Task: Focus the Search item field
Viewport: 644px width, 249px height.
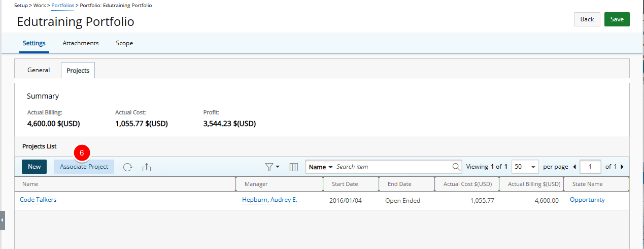Action: click(393, 167)
